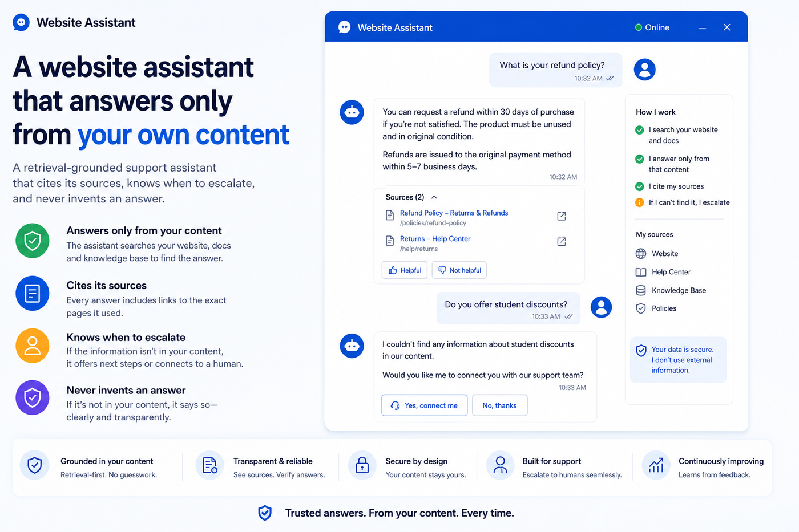Click the bot avatar next to the student discounts reply
The width and height of the screenshot is (799, 532).
pos(352,346)
